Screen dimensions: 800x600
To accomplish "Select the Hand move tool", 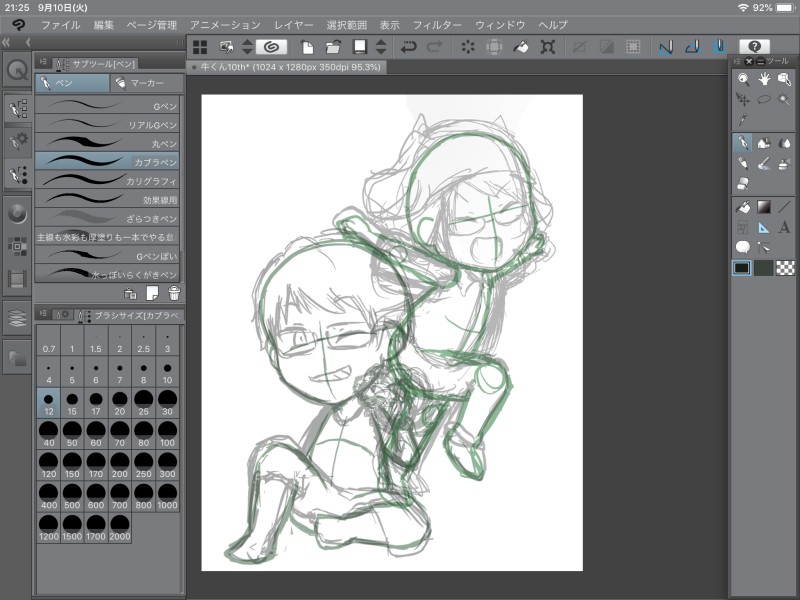I will pyautogui.click(x=764, y=79).
